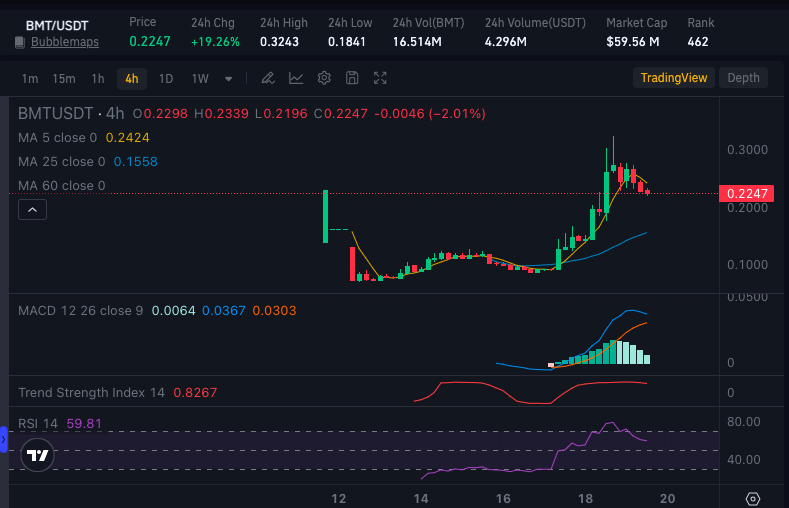This screenshot has width=789, height=508.
Task: Open the Bubblemaps link
Action: (65, 42)
